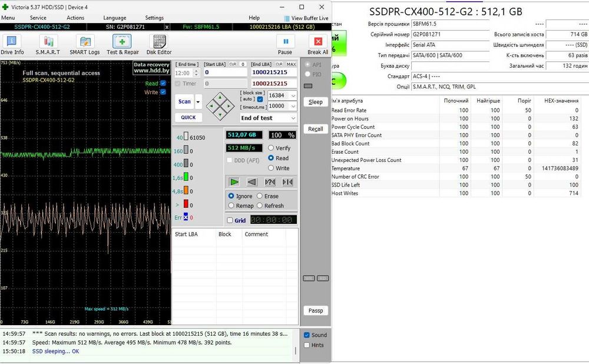Select the Ignore radio button

pyautogui.click(x=231, y=196)
